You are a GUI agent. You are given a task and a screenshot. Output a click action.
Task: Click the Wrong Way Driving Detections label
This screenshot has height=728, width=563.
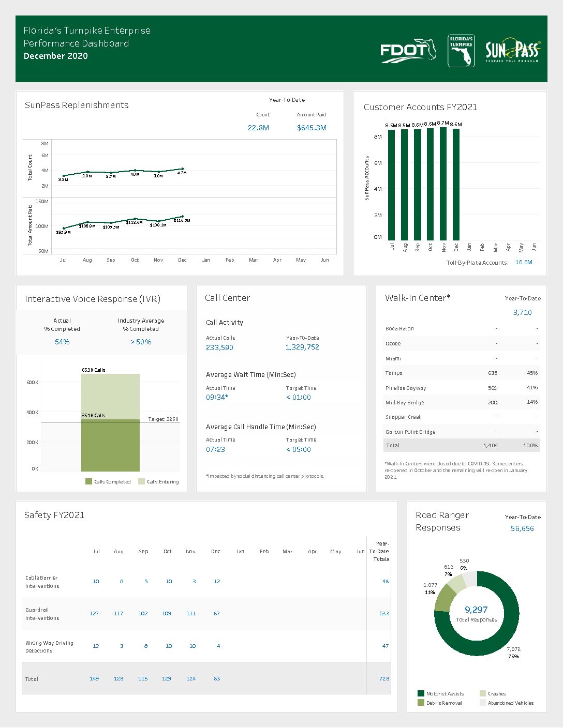49,646
